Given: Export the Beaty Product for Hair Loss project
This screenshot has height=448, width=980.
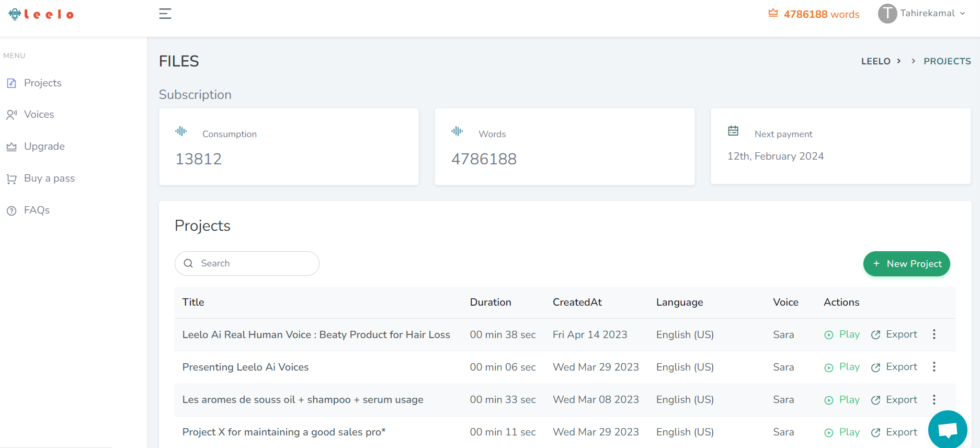Looking at the screenshot, I should click(894, 334).
